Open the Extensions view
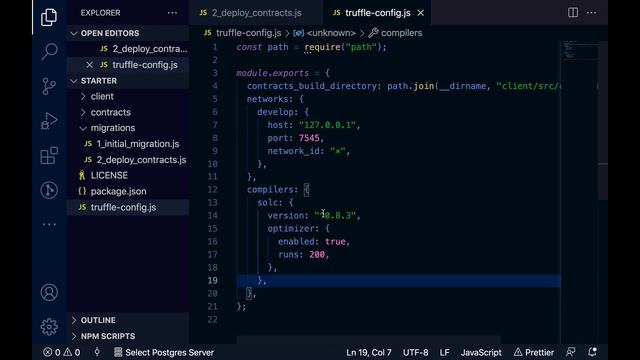 49,156
